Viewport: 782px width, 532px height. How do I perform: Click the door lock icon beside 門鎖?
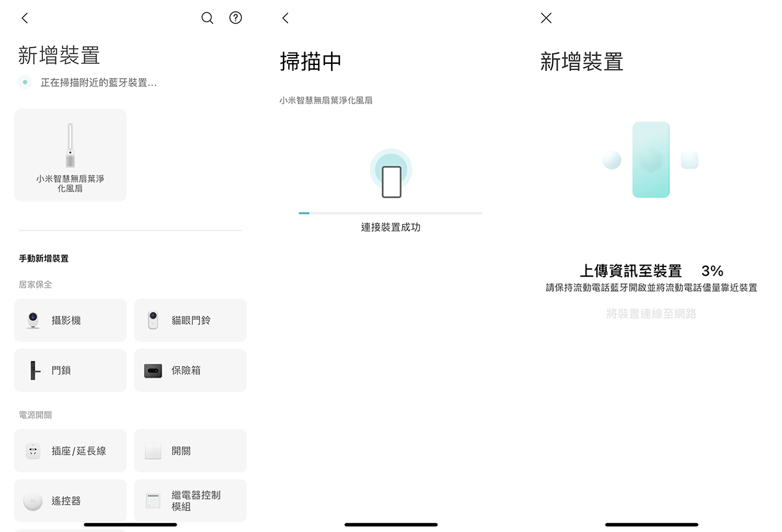(35, 371)
